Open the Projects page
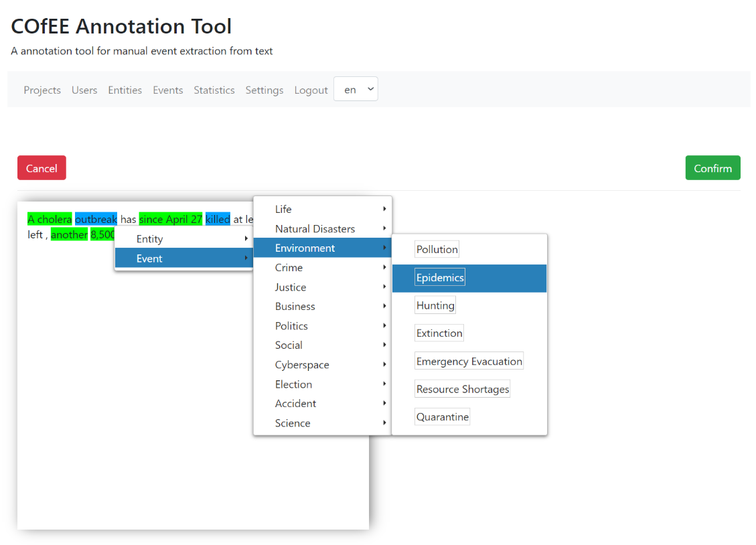The width and height of the screenshot is (756, 545). [x=42, y=90]
